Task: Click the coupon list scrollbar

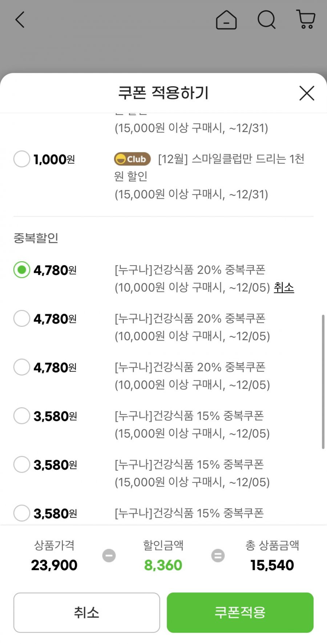Action: pos(323,382)
